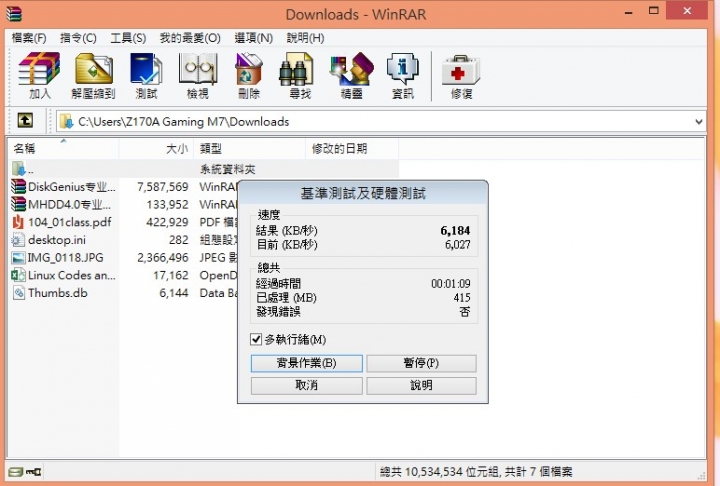Sort by the 修改的日期 column header
Image resolution: width=720 pixels, height=486 pixels.
[x=352, y=148]
